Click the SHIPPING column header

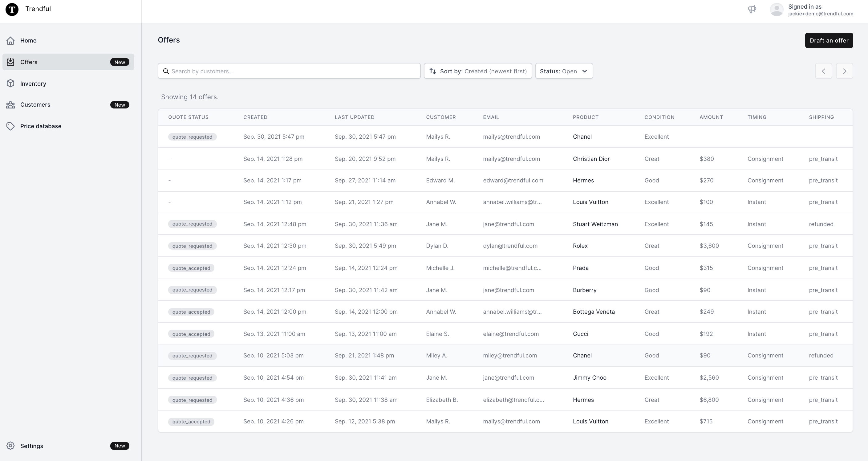coord(821,117)
